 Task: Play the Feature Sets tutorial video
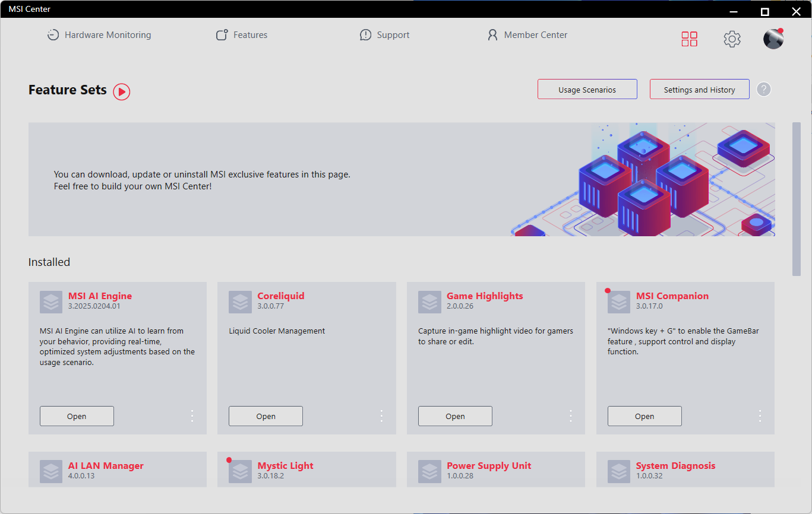[x=122, y=91]
